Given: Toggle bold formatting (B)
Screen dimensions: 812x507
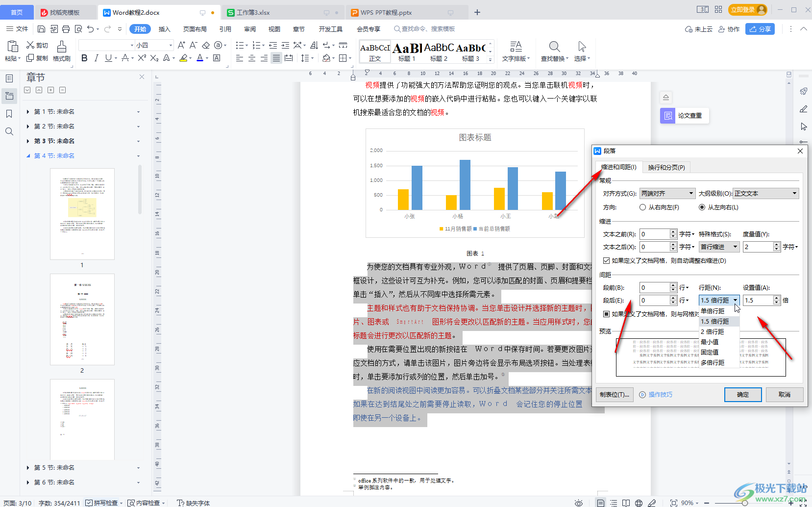Looking at the screenshot, I should pyautogui.click(x=84, y=58).
